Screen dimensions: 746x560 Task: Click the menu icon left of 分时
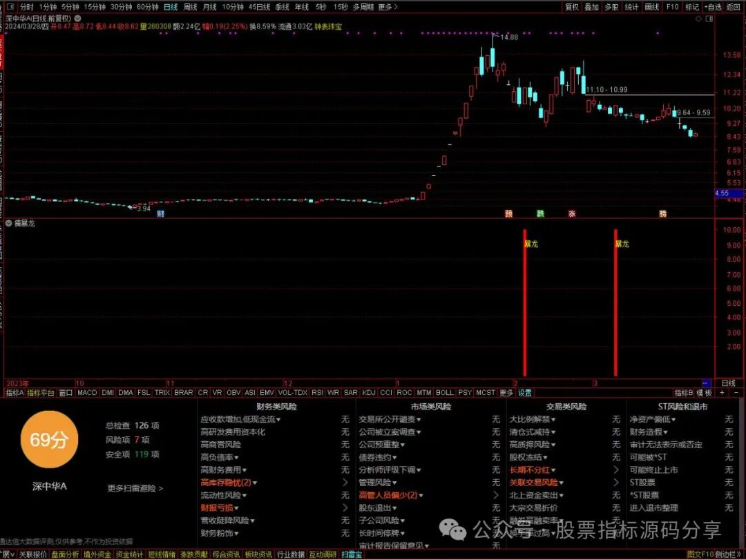pos(10,7)
